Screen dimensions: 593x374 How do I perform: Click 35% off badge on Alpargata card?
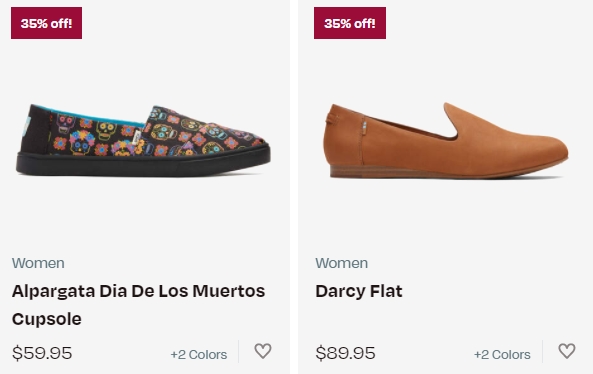pyautogui.click(x=47, y=23)
